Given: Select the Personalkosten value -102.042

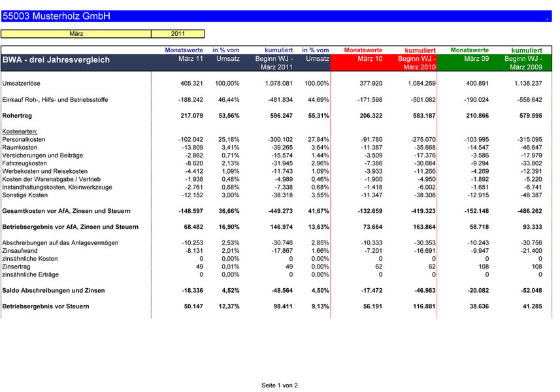Looking at the screenshot, I should (x=191, y=139).
